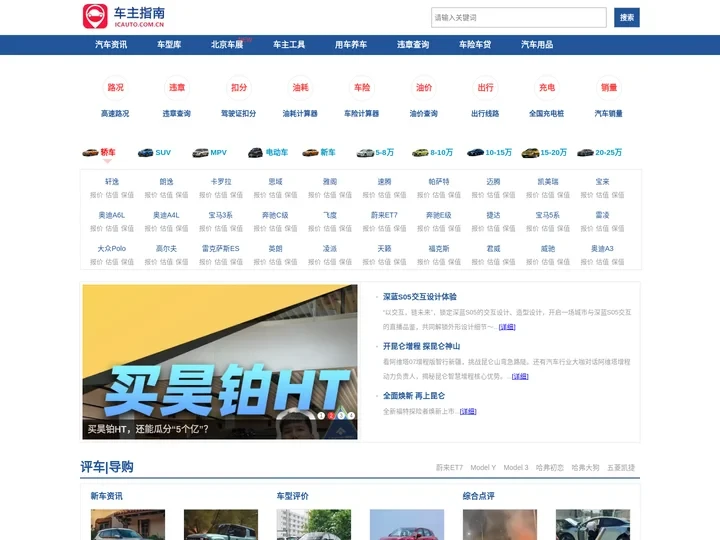
Task: Select the 5-8万 price range tab
Action: pyautogui.click(x=375, y=152)
